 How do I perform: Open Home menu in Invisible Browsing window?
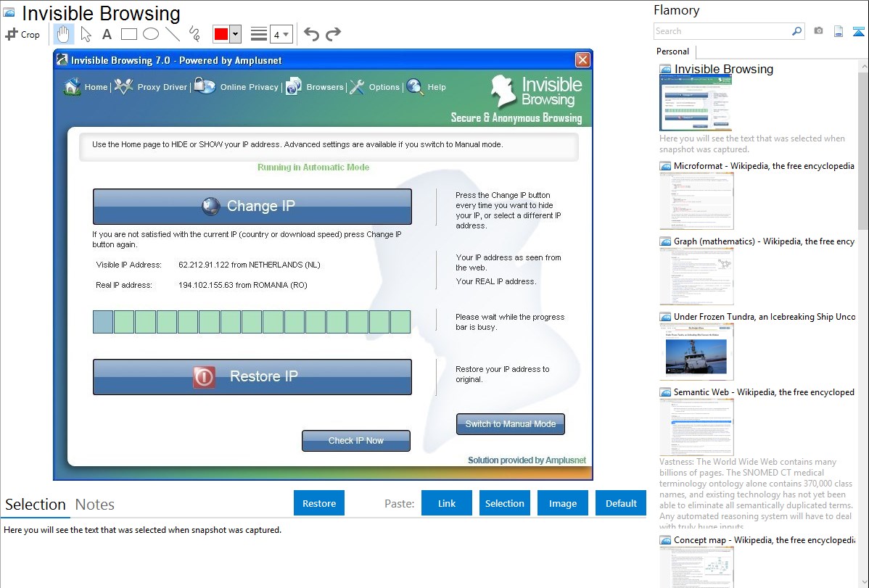[x=96, y=87]
